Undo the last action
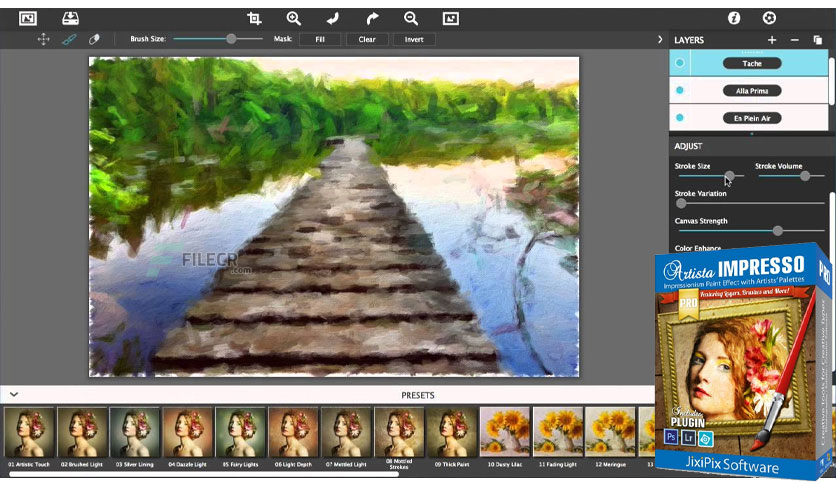This screenshot has width=836, height=484. click(333, 19)
